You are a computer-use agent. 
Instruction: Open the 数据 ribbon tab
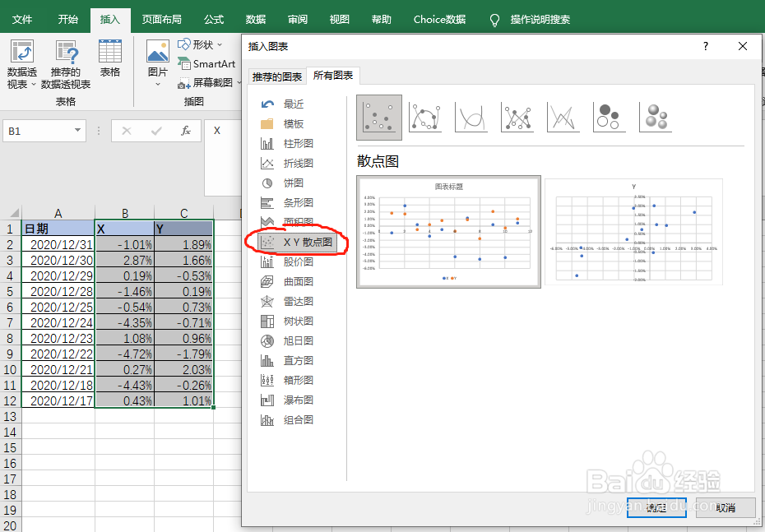[x=255, y=19]
